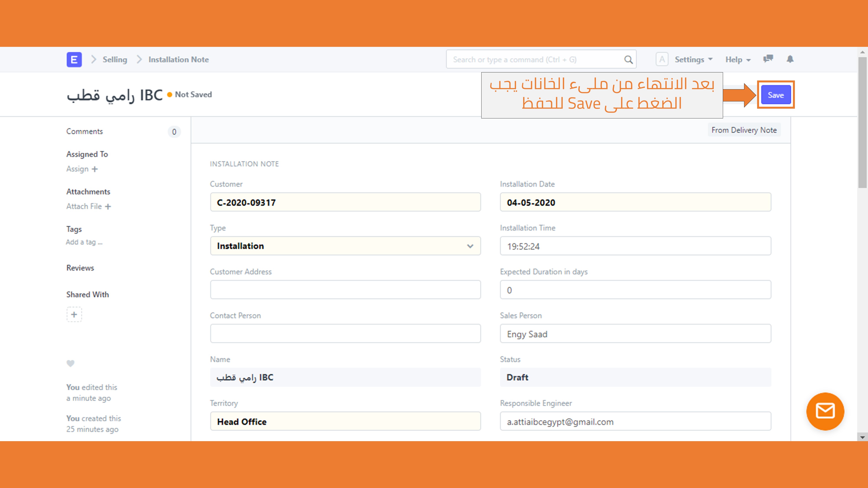
Task: Open the notifications bell icon
Action: pos(790,59)
